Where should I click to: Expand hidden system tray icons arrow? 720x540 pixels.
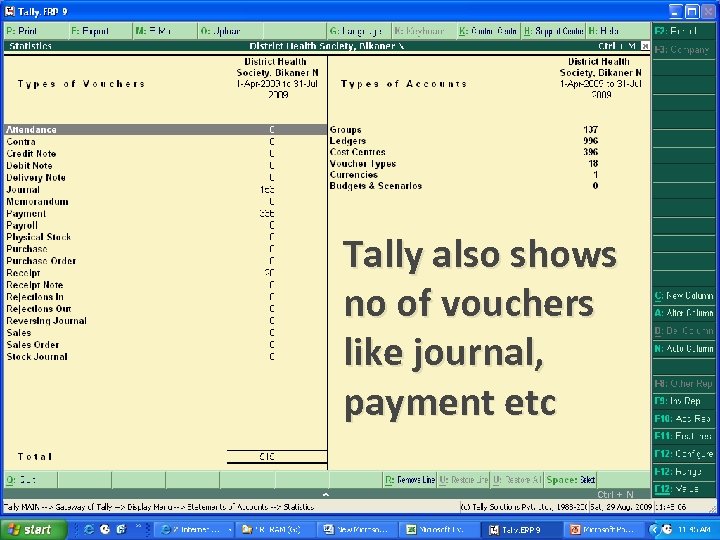coord(653,529)
